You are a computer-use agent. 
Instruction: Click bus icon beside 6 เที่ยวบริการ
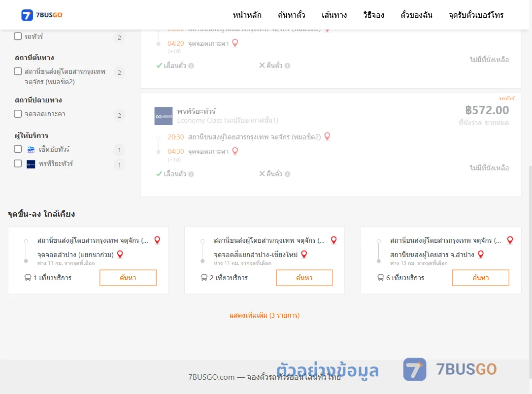coord(380,278)
